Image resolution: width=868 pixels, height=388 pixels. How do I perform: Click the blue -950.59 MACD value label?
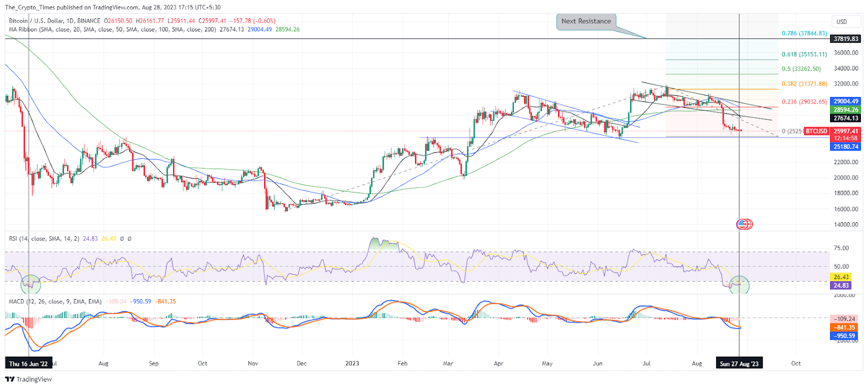(x=845, y=335)
